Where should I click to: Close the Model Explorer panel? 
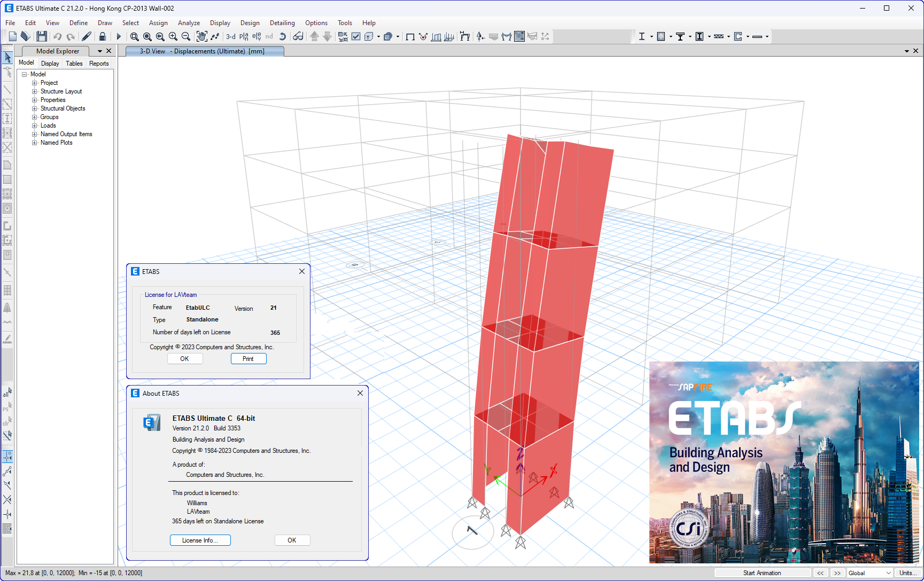(x=109, y=51)
